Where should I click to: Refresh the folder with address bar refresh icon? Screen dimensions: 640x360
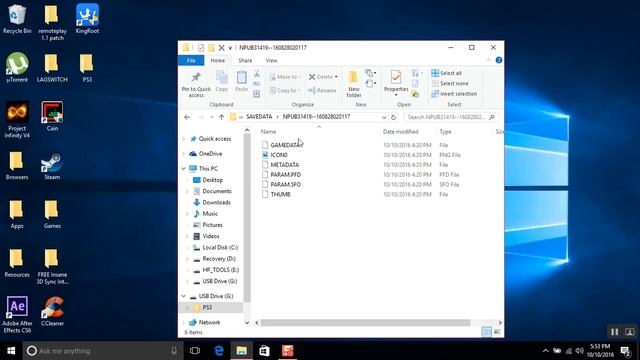(x=393, y=117)
